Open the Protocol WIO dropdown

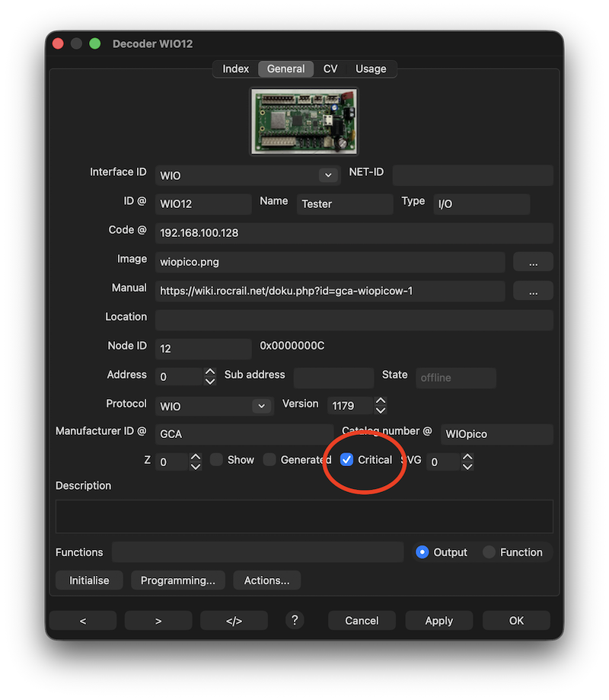(x=261, y=406)
